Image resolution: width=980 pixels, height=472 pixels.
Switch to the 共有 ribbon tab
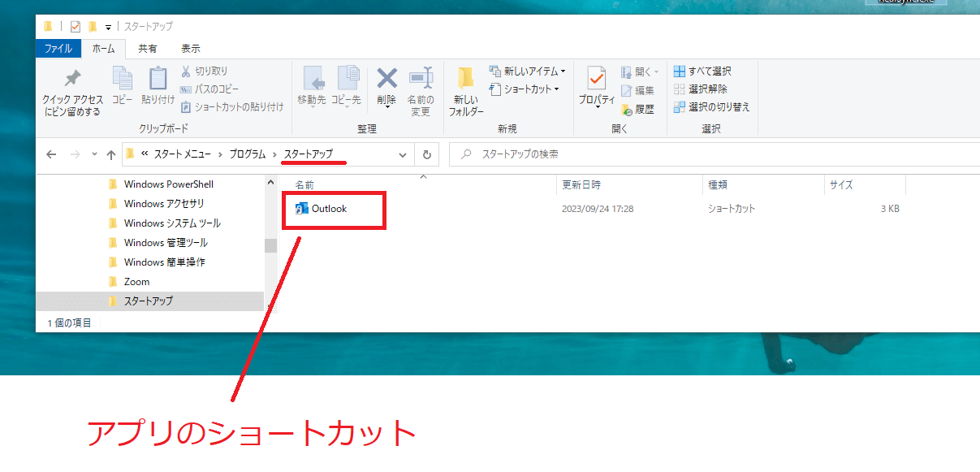click(x=146, y=48)
